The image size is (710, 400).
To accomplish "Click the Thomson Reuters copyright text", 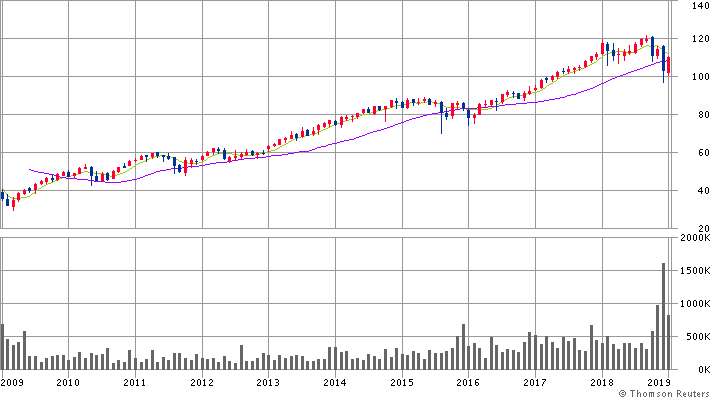I will (x=664, y=394).
